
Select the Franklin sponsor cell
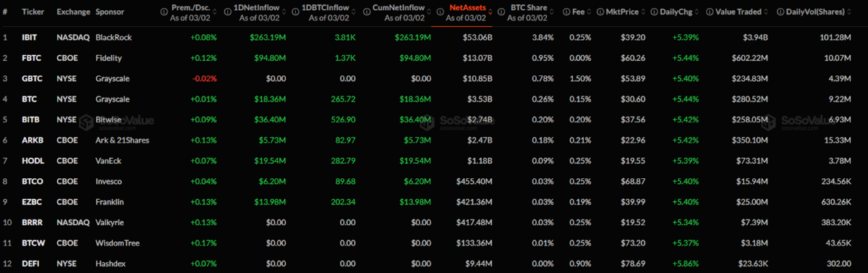click(111, 203)
